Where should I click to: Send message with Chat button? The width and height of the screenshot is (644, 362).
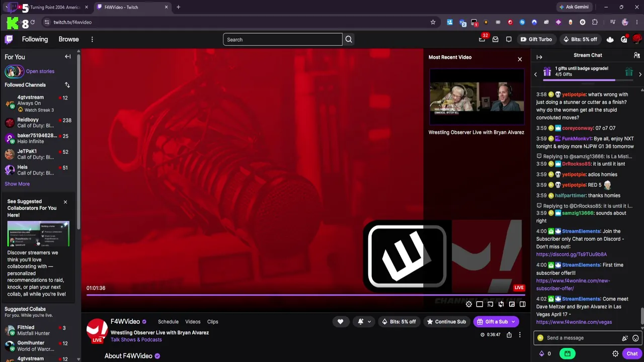632,354
